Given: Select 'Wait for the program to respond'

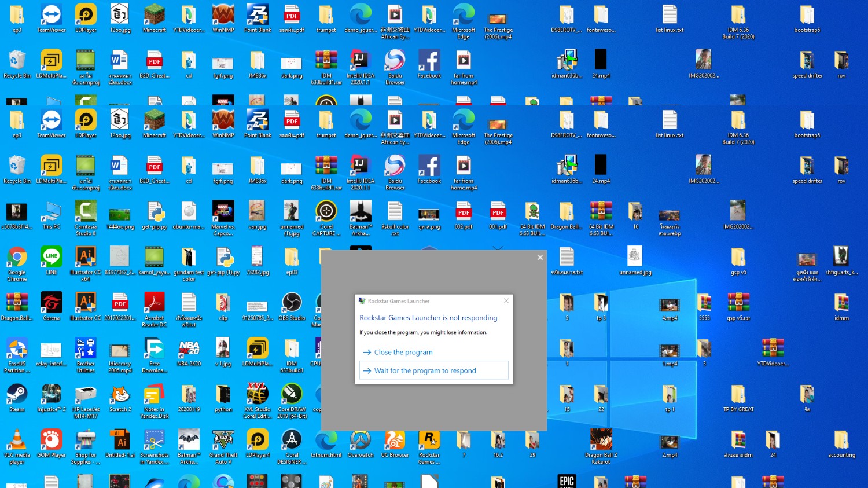Looking at the screenshot, I should [434, 370].
